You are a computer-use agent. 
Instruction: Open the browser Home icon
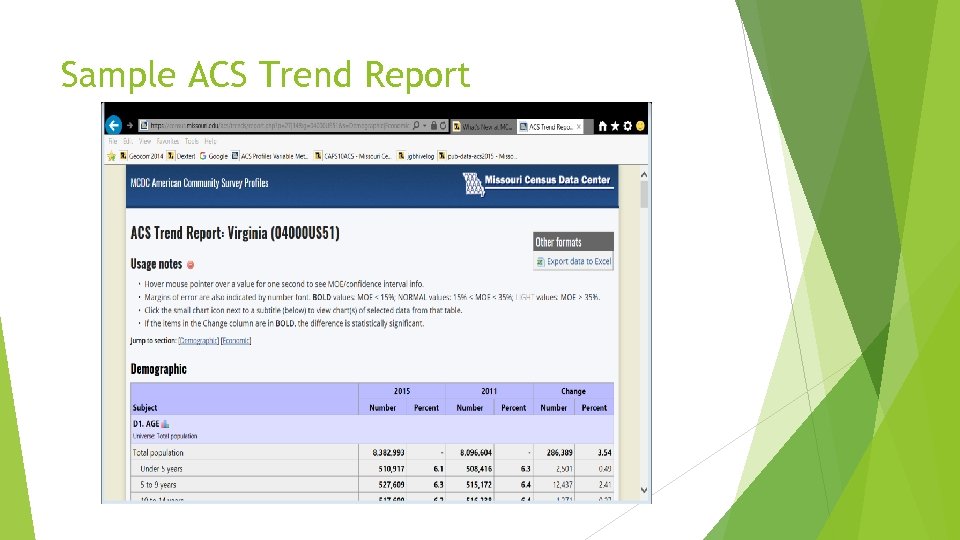pos(602,126)
